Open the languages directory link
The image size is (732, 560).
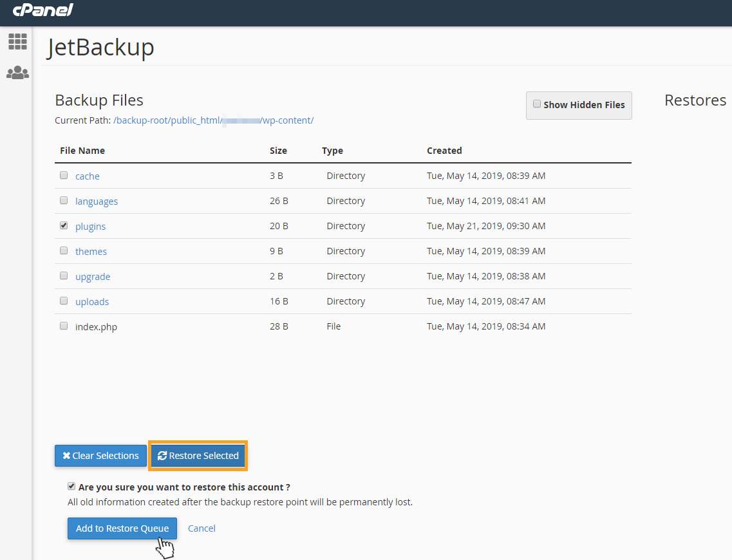[x=97, y=201]
